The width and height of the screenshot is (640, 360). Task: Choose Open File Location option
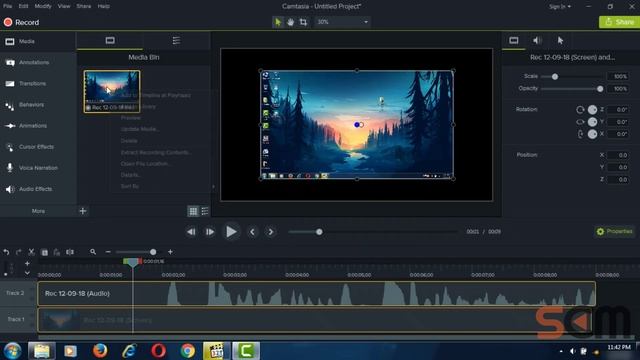click(145, 164)
